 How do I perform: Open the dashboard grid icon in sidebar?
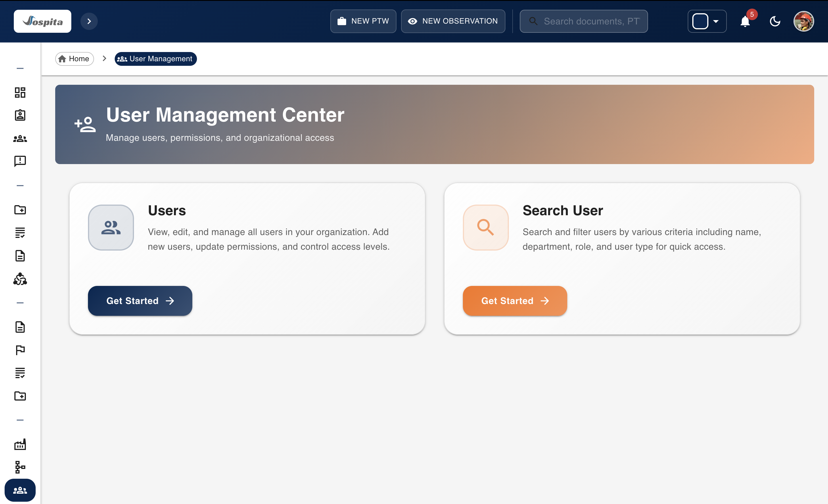pos(20,92)
